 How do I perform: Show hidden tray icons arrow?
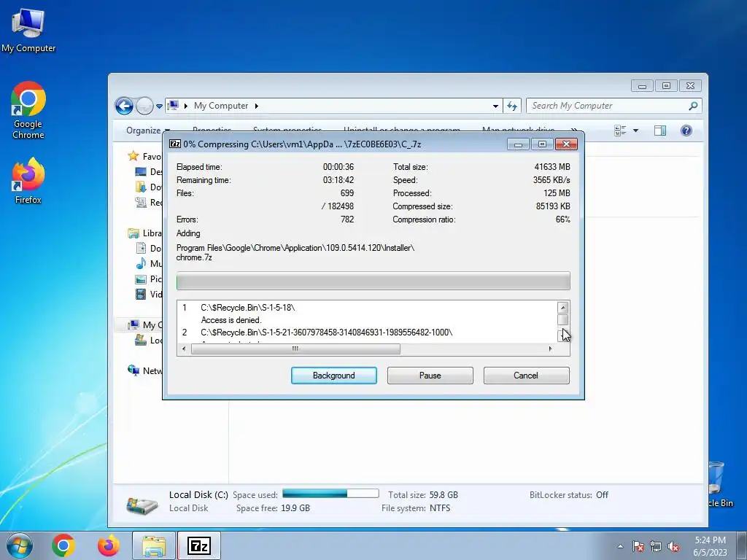click(x=620, y=546)
